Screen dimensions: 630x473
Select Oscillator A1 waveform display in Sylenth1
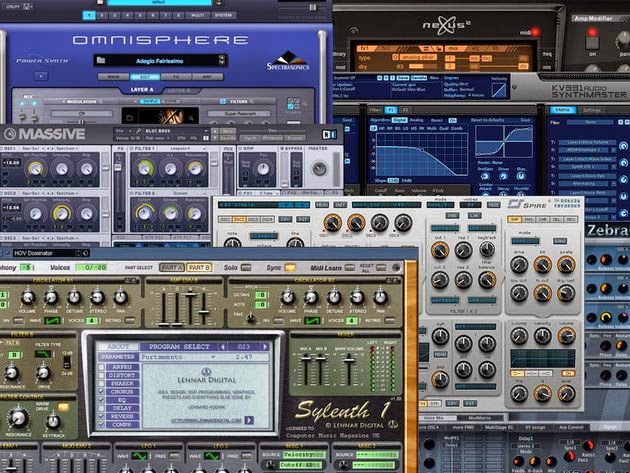[52, 321]
